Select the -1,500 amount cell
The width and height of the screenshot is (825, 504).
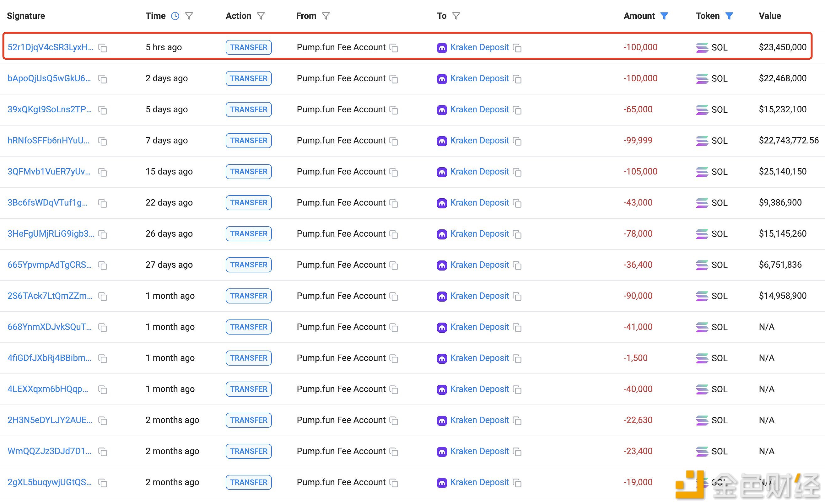[635, 358]
